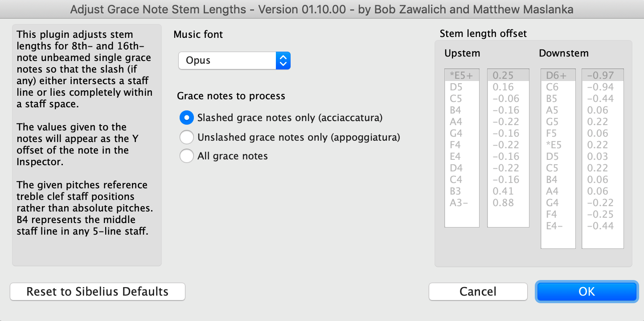The height and width of the screenshot is (321, 644).
Task: Open the Music font dropdown
Action: (x=234, y=60)
